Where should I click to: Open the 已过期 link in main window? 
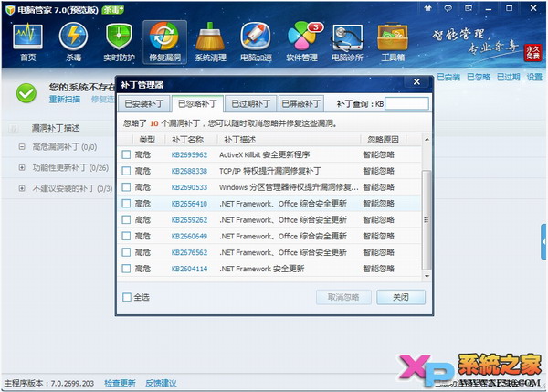509,77
